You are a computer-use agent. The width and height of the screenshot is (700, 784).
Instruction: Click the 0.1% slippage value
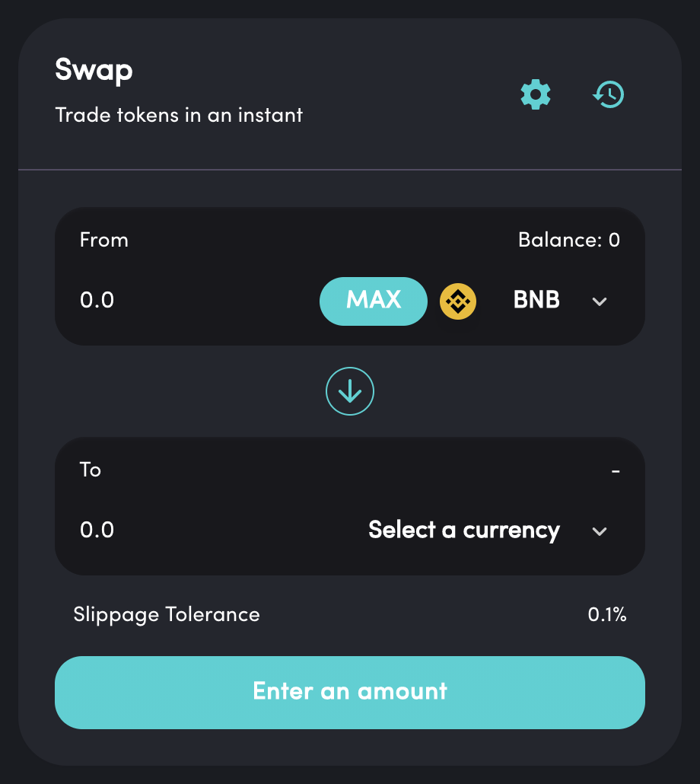[x=607, y=615]
